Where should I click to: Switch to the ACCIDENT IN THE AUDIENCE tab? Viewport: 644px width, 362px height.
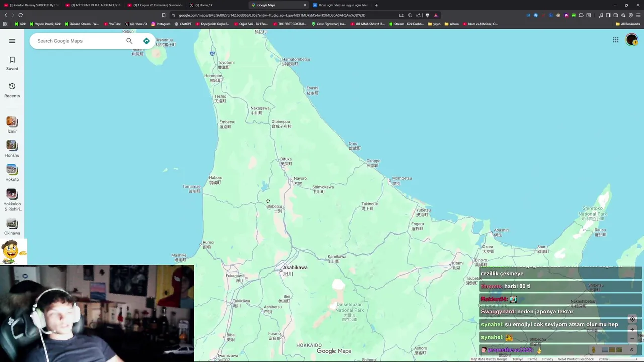[x=93, y=5]
